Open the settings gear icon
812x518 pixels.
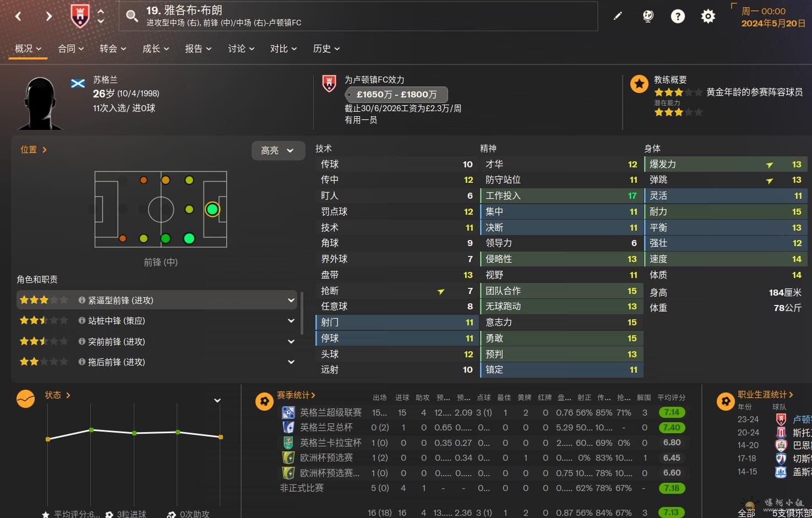point(708,16)
